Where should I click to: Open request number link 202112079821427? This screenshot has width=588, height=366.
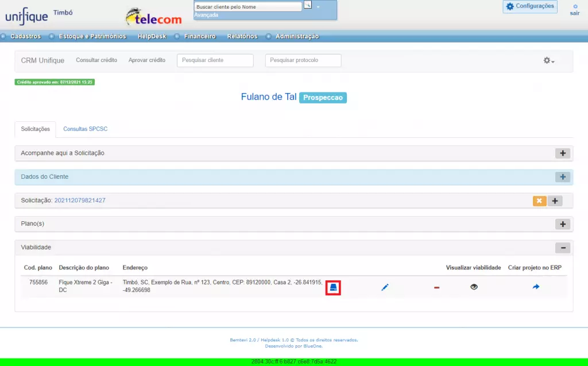click(80, 201)
